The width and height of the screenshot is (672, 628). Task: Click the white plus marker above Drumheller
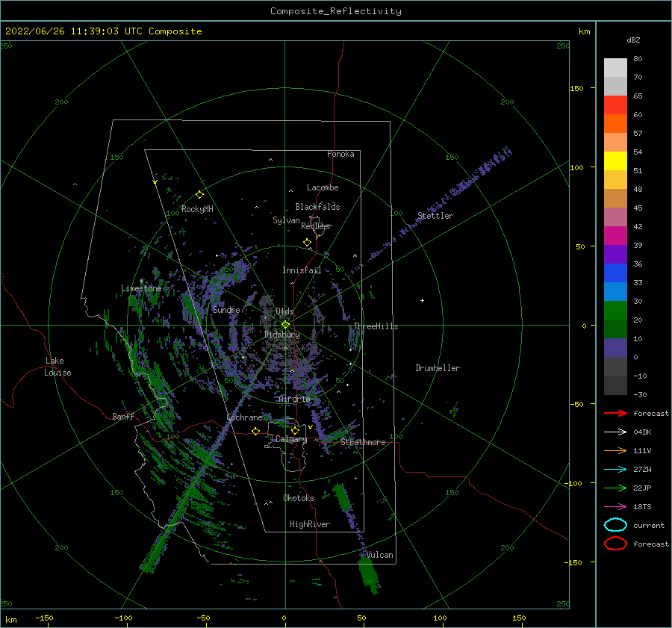pos(422,300)
